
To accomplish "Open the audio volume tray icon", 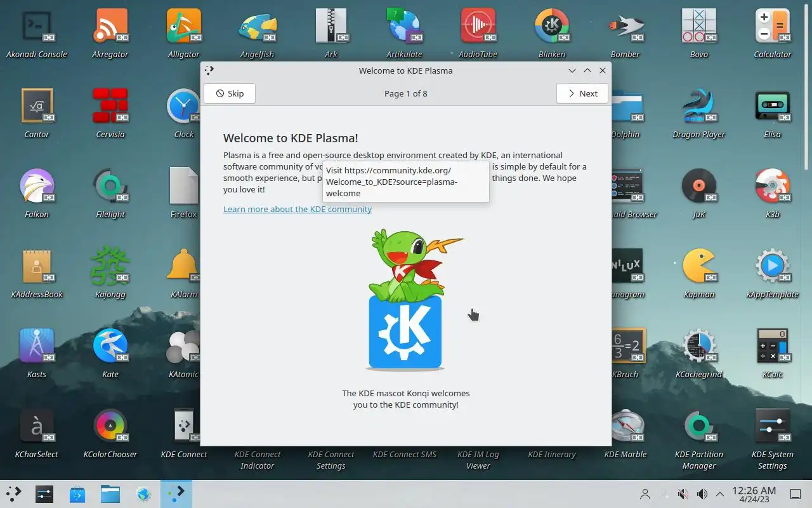I will pyautogui.click(x=702, y=494).
